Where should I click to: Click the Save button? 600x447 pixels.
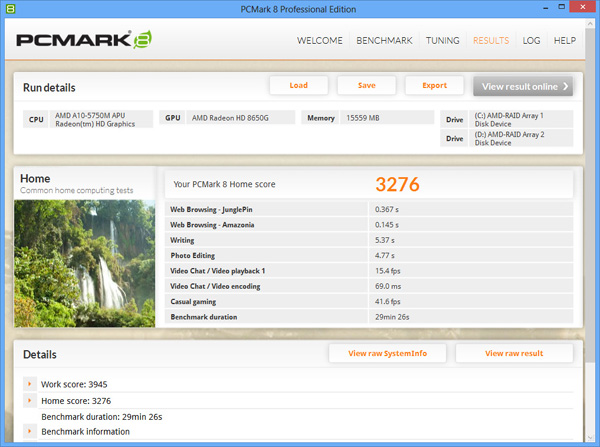pos(366,85)
